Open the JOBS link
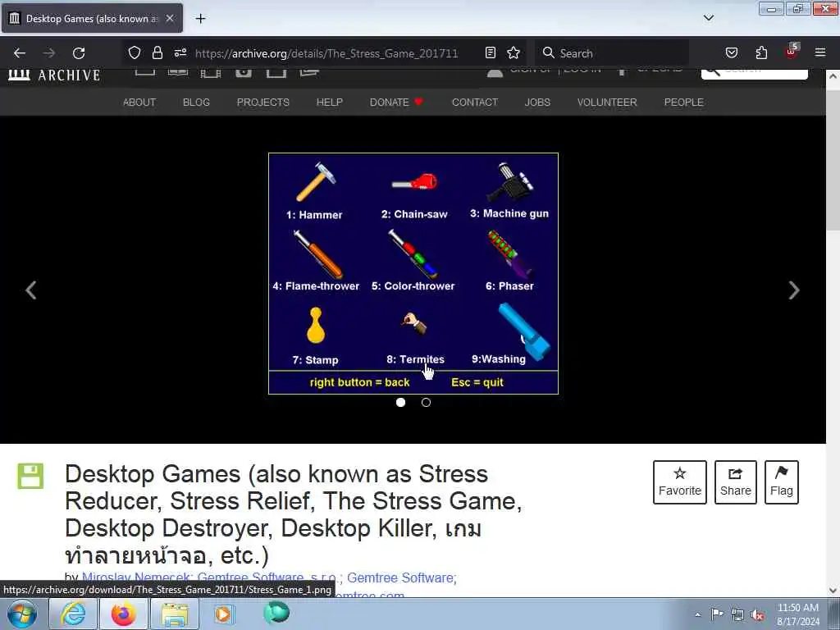The height and width of the screenshot is (630, 840). 537,103
